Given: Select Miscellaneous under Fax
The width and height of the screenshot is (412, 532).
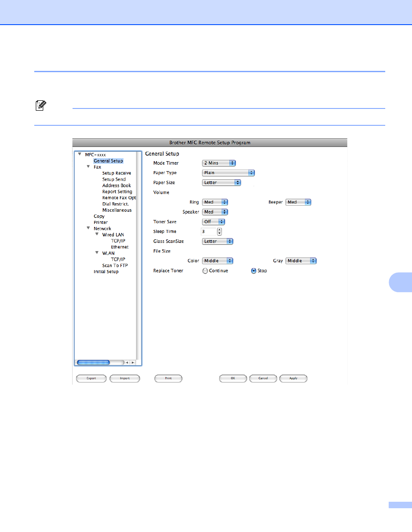Looking at the screenshot, I should click(x=117, y=210).
